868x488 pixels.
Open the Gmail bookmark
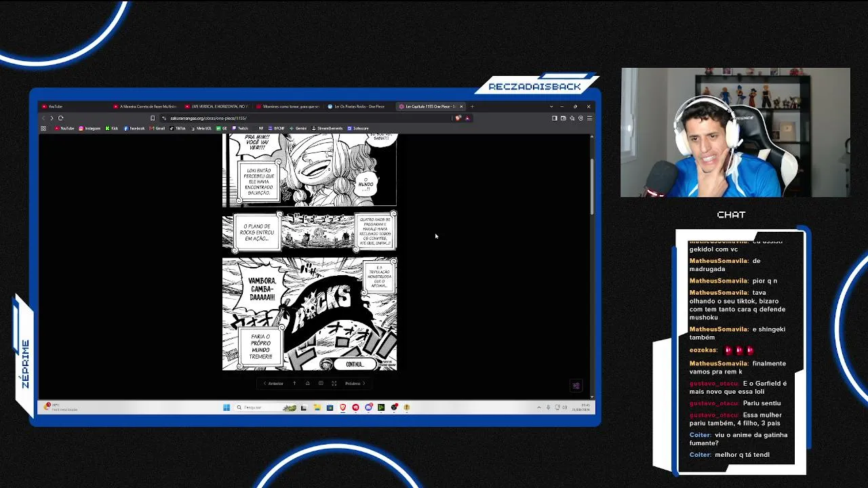(x=157, y=128)
